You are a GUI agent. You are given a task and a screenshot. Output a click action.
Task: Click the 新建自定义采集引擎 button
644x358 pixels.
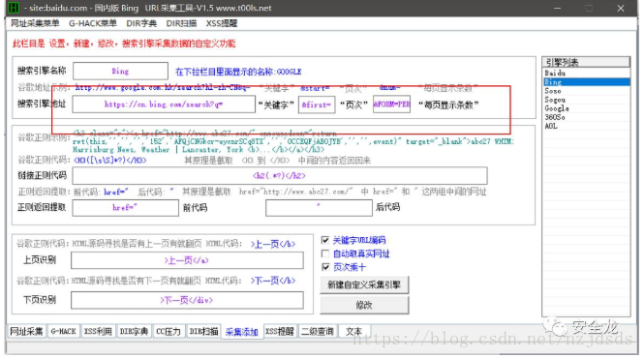364,284
